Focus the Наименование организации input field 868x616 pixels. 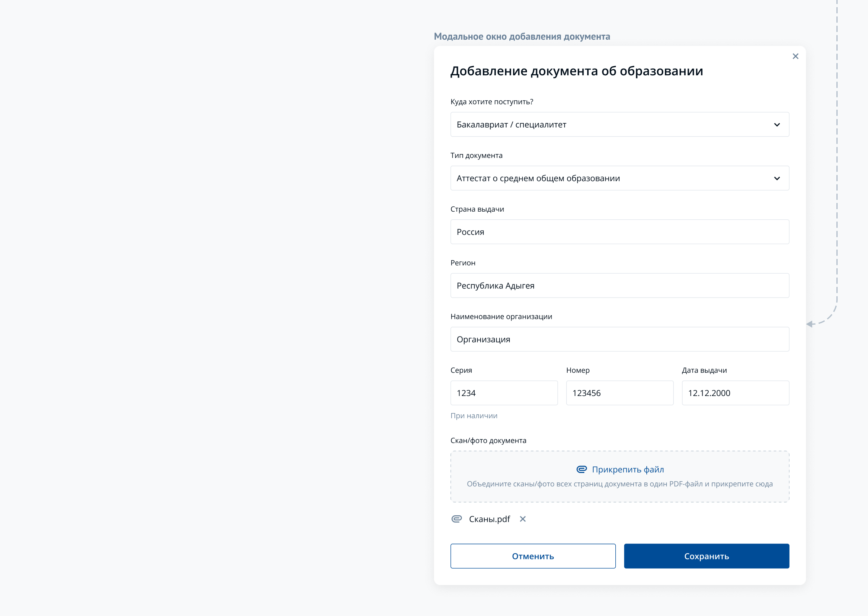click(x=619, y=339)
